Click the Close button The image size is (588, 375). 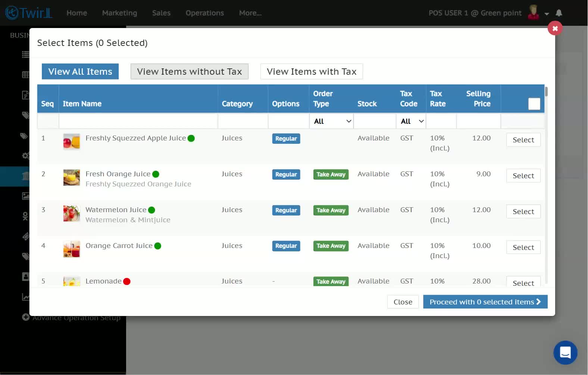point(403,302)
